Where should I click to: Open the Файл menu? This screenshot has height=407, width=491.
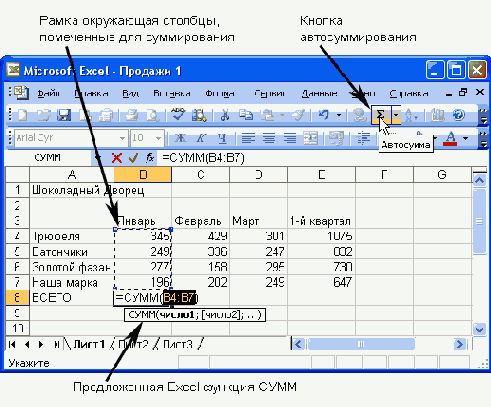[x=48, y=94]
